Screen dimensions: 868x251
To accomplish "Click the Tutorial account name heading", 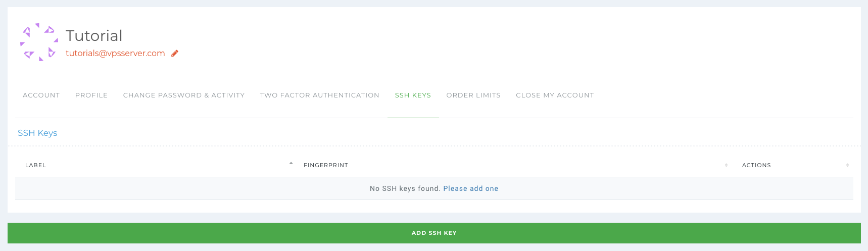I will pos(94,35).
